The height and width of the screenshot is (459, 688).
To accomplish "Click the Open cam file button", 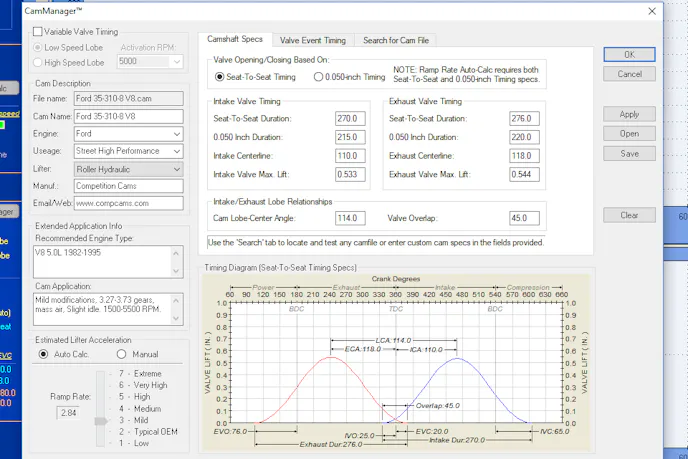I will click(629, 134).
